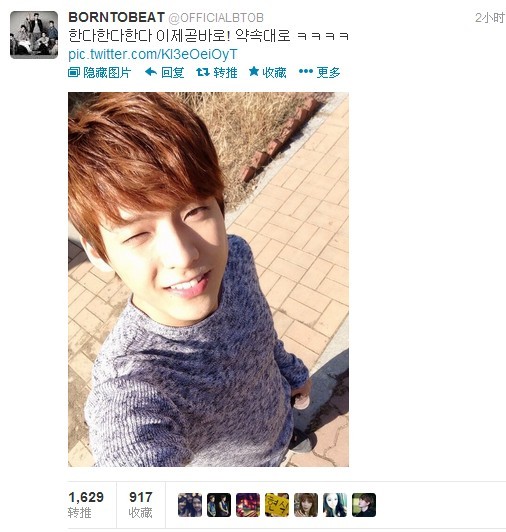Screen dimensions: 506x532
Task: Open sixth avatar, long-haired girl
Action: pos(335,505)
